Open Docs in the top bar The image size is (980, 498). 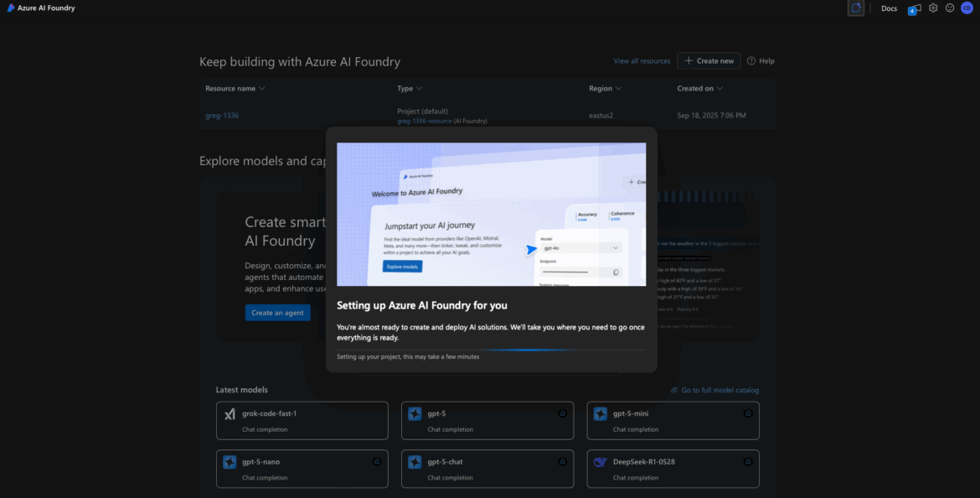(x=889, y=8)
